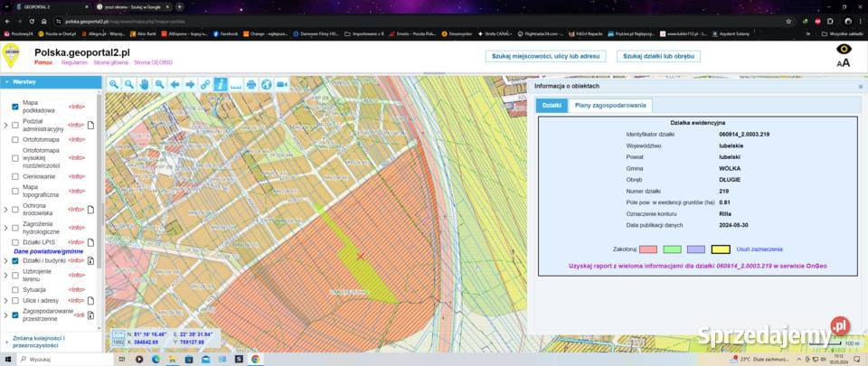Image resolution: width=868 pixels, height=366 pixels.
Task: Expand the Ochrona środowiska layer group
Action: [5, 210]
